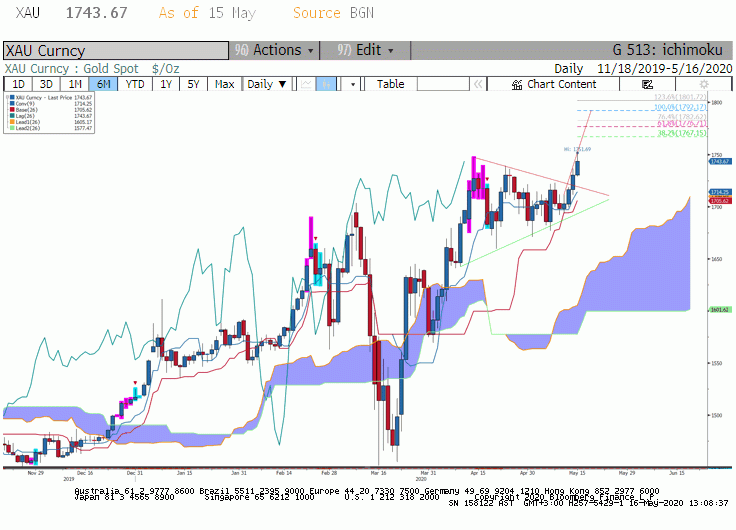Open the gear settings icon
The height and width of the screenshot is (530, 736).
704,84
